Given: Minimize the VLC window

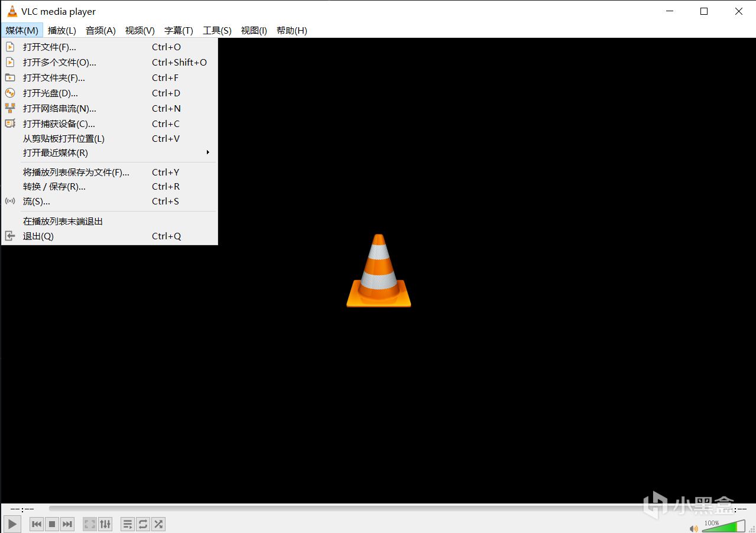Looking at the screenshot, I should 669,11.
